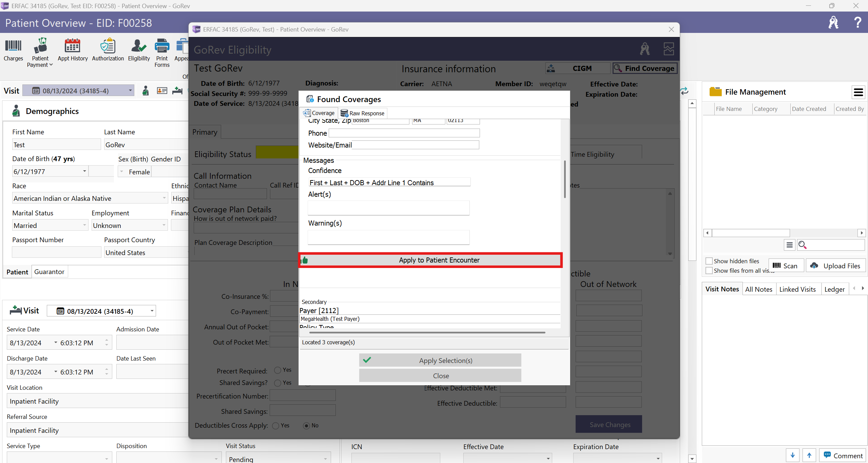This screenshot has height=463, width=868.
Task: Open the Race dropdown
Action: pos(164,198)
